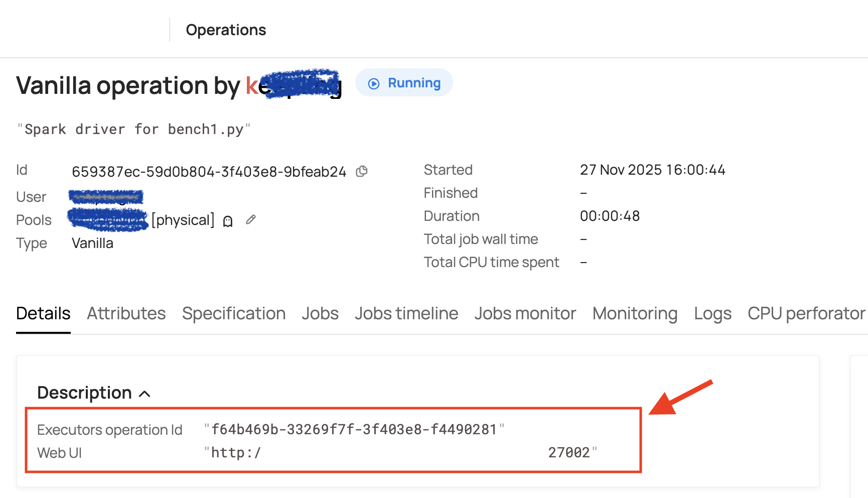
Task: Collapse the Description section chevron
Action: pos(144,394)
